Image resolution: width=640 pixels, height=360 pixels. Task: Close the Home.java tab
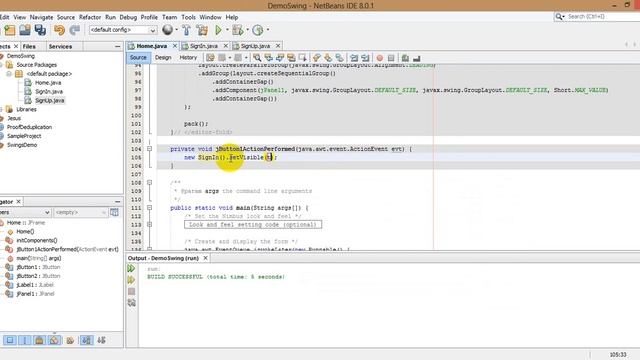[175, 46]
